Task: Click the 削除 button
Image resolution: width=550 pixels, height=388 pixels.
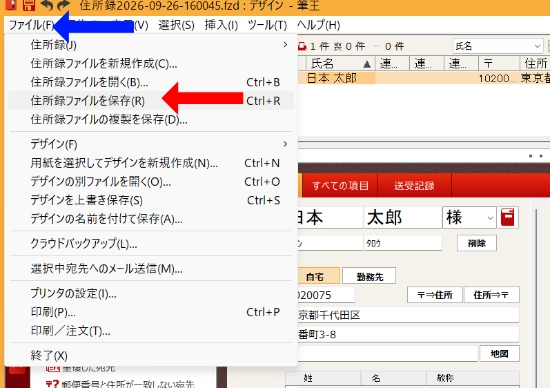Action: pyautogui.click(x=477, y=243)
